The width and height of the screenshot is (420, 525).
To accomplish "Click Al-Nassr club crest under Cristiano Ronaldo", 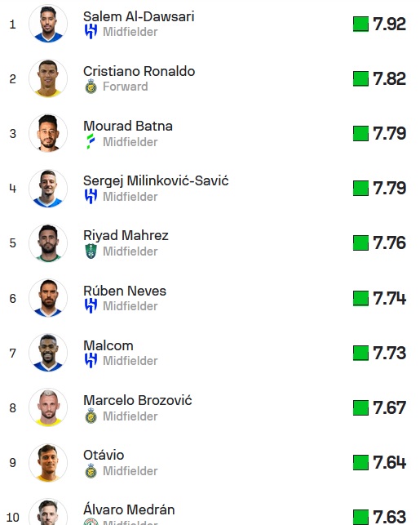I will [91, 87].
